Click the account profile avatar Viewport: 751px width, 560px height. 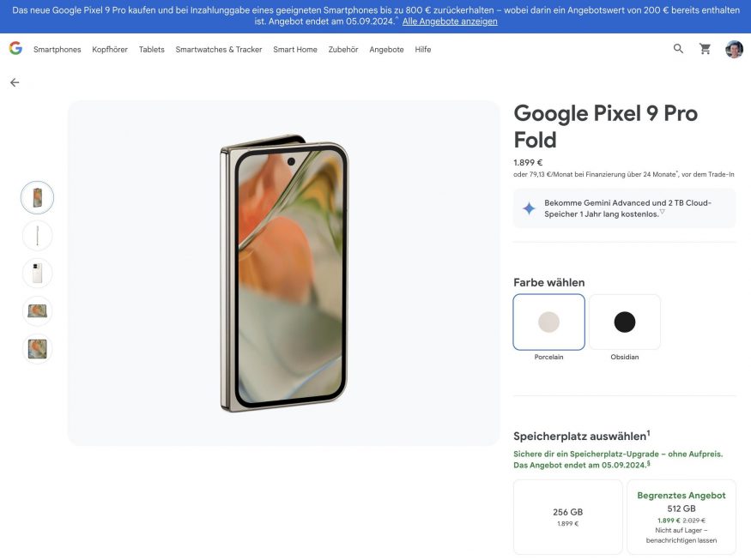[x=734, y=49]
